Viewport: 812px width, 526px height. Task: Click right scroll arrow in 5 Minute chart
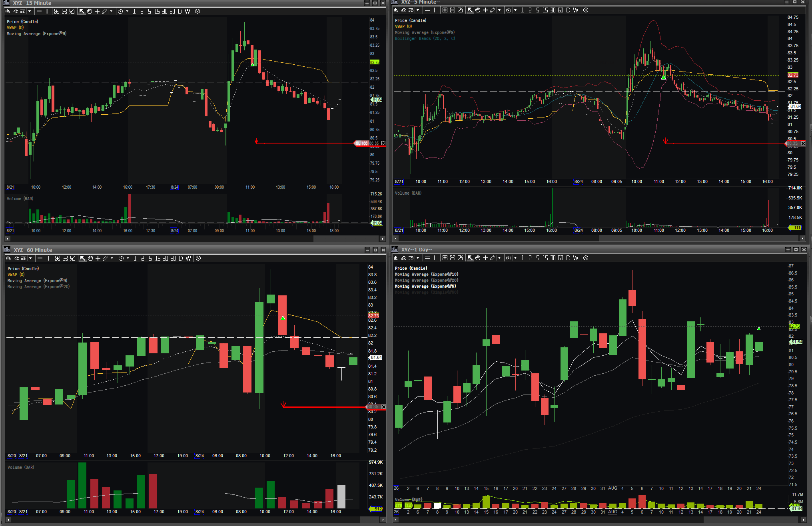click(x=802, y=238)
